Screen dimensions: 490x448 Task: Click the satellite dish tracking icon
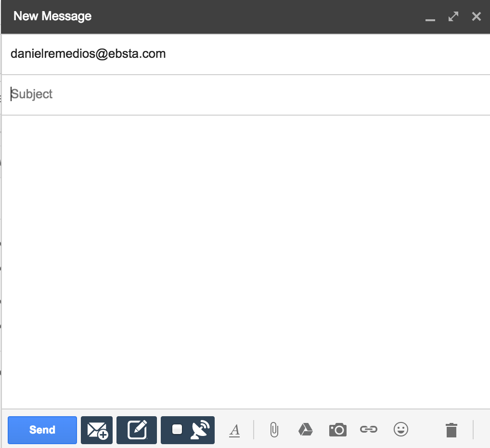pyautogui.click(x=200, y=430)
